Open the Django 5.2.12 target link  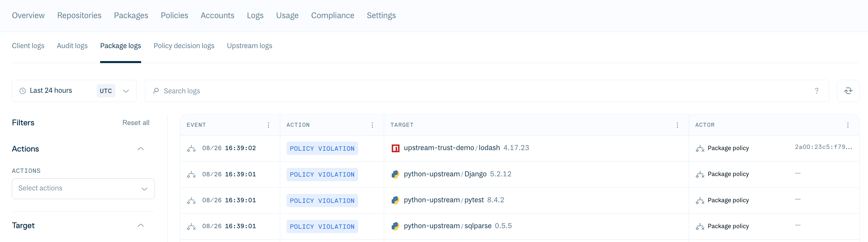(x=458, y=174)
